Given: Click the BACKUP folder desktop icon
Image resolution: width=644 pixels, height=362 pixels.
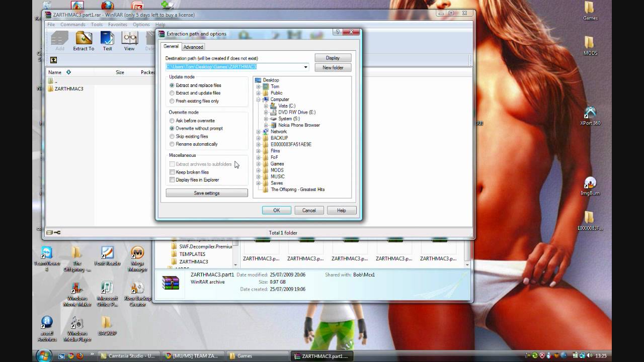Looking at the screenshot, I should pyautogui.click(x=107, y=326).
